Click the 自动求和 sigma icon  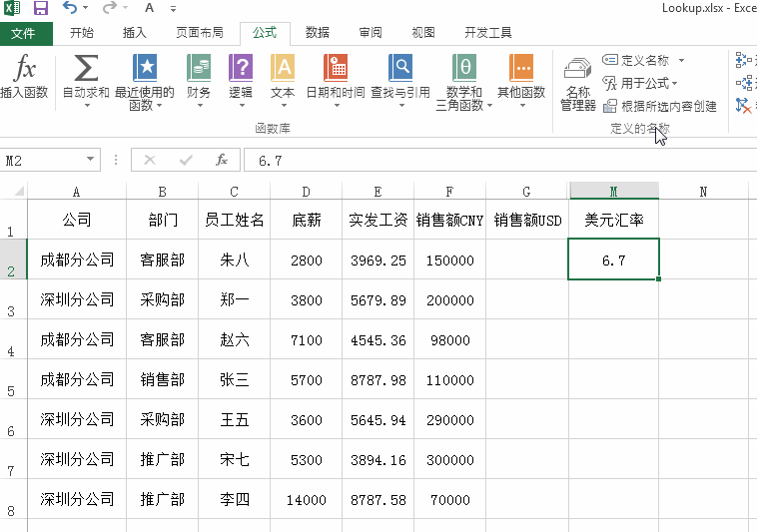(86, 68)
